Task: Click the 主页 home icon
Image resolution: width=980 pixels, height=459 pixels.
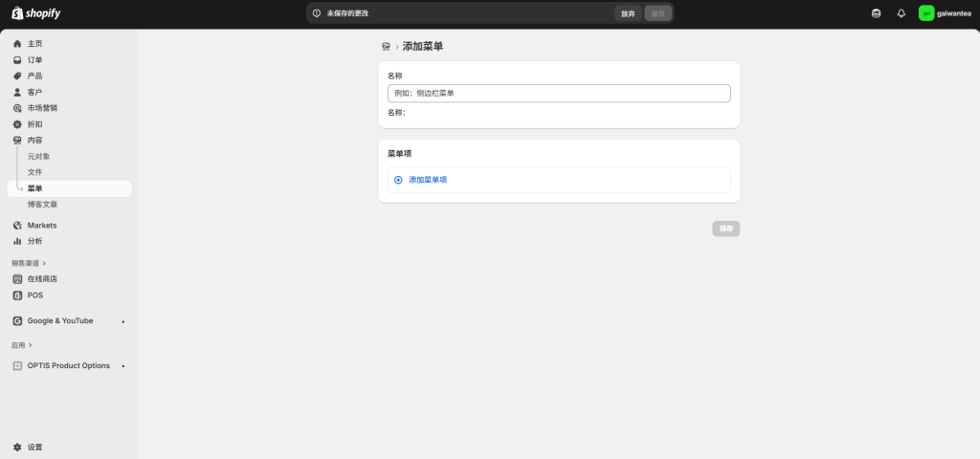Action: tap(17, 44)
